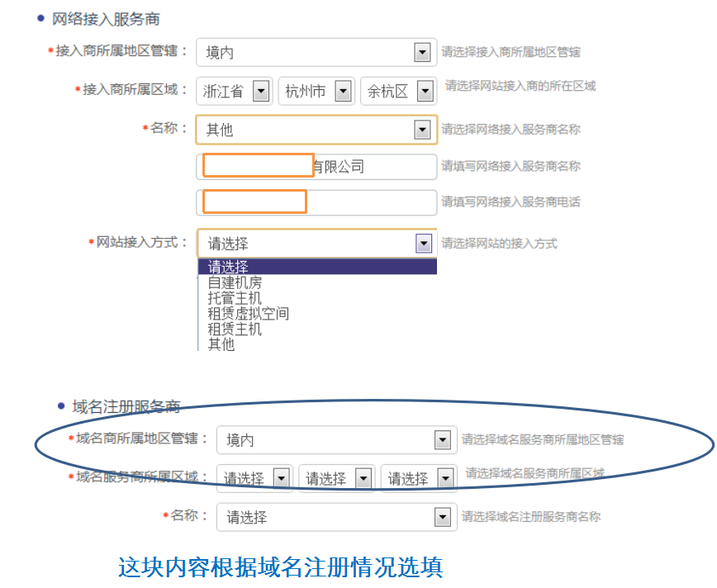Click the access provider phone input box

[x=254, y=202]
